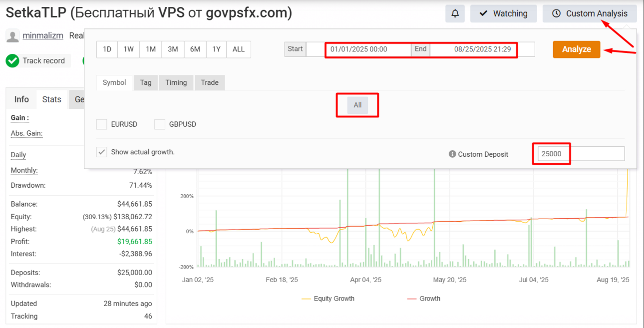Click the Watching button
Viewport: 644px width, 328px height.
pos(503,13)
